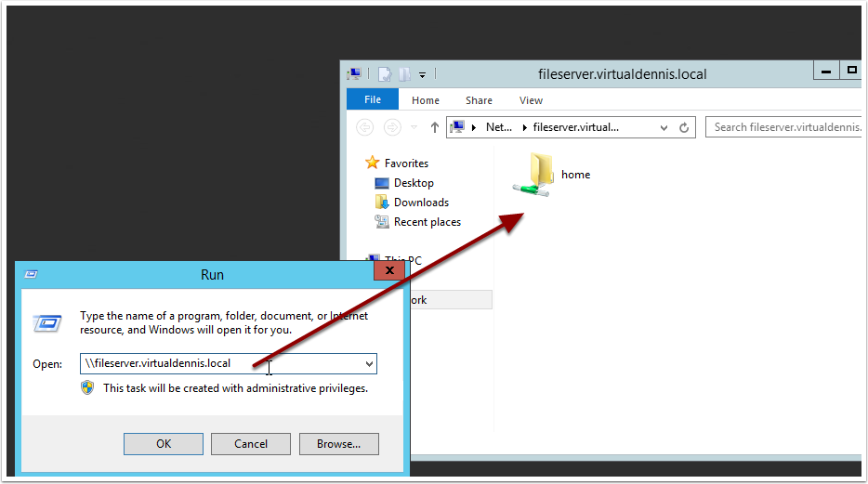Open the recent locations dropdown arrow

point(414,127)
